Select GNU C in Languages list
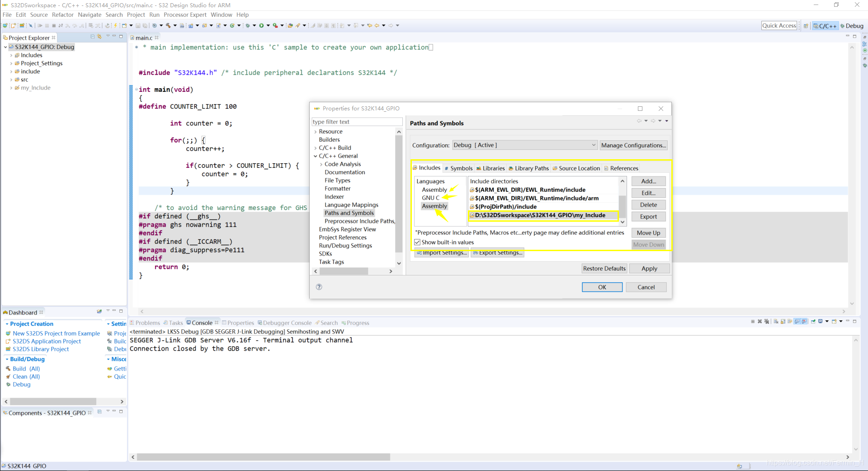Screen dimensions: 868x471 pos(430,198)
